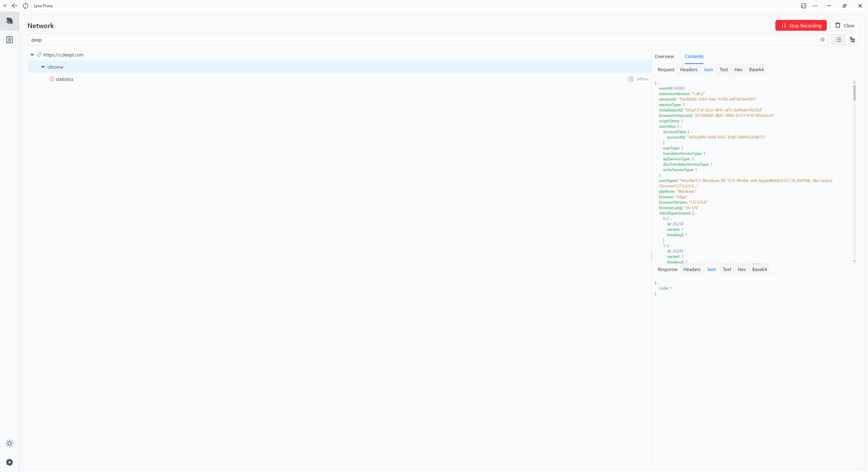This screenshot has width=868, height=472.
Task: Click the refresh icon in title bar
Action: [x=26, y=6]
